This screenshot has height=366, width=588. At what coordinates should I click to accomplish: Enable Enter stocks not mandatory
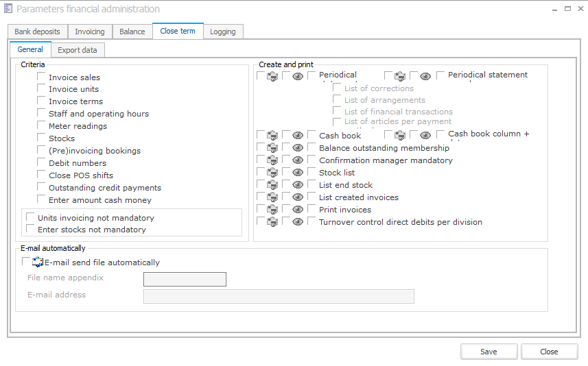[30, 228]
